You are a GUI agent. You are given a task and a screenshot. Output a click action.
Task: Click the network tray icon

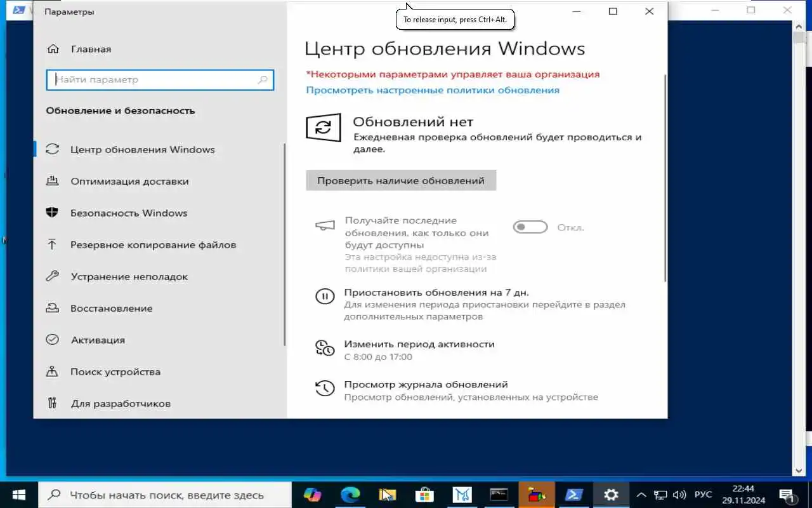660,495
